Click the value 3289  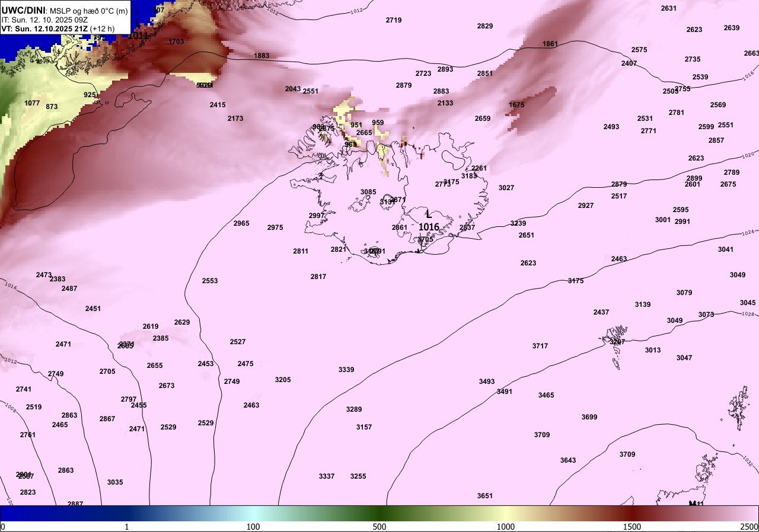click(x=354, y=409)
